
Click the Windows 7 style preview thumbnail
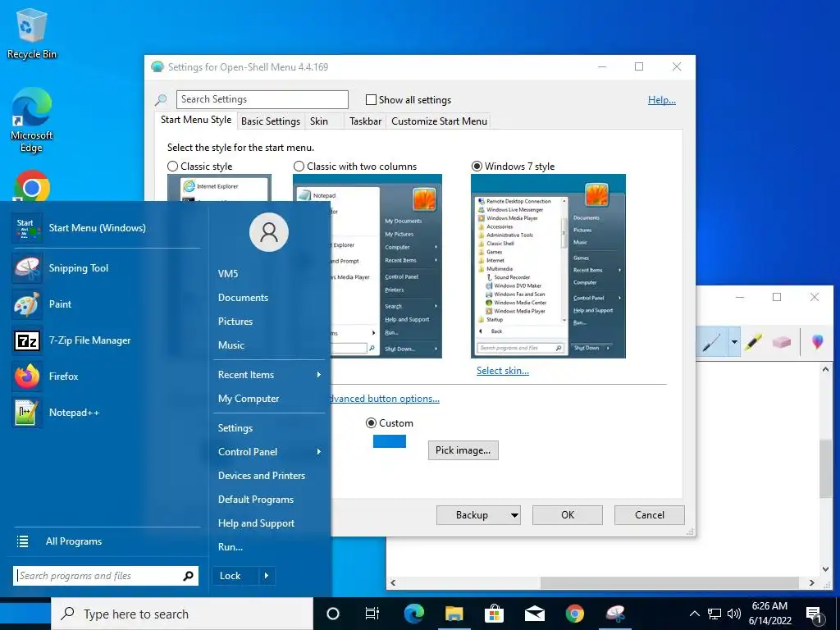(x=548, y=267)
